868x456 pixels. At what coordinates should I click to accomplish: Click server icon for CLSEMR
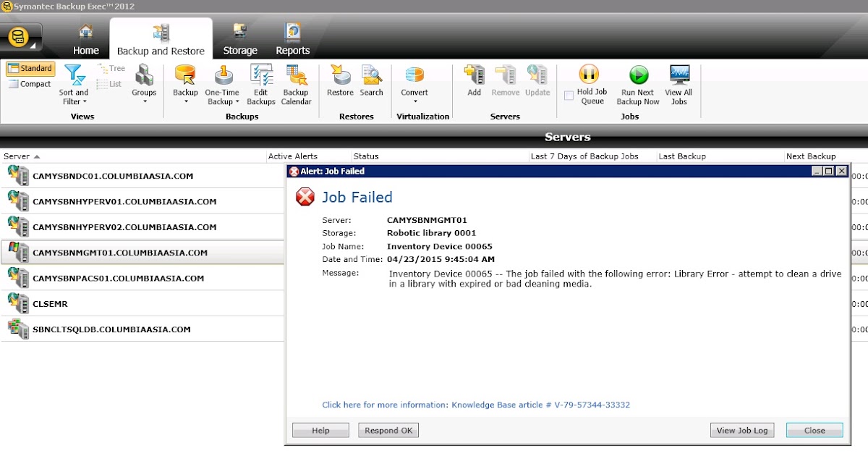(18, 303)
